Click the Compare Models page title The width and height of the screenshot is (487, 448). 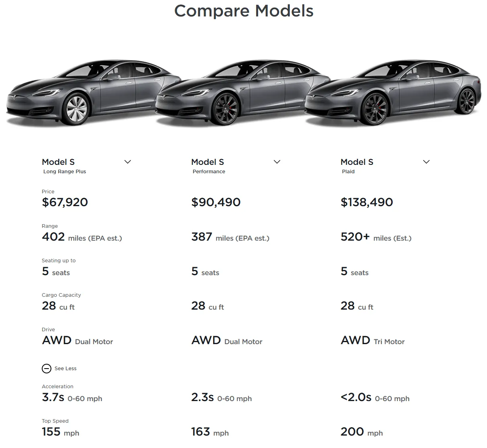coord(244,11)
